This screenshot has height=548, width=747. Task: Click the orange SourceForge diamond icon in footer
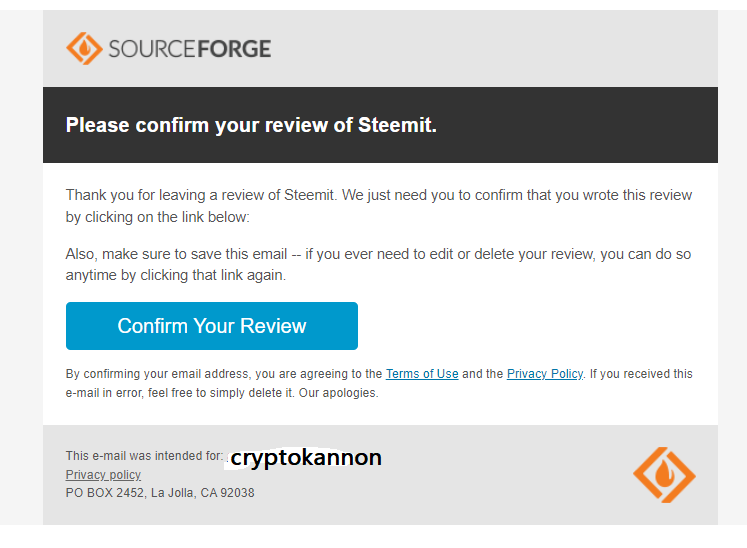663,474
